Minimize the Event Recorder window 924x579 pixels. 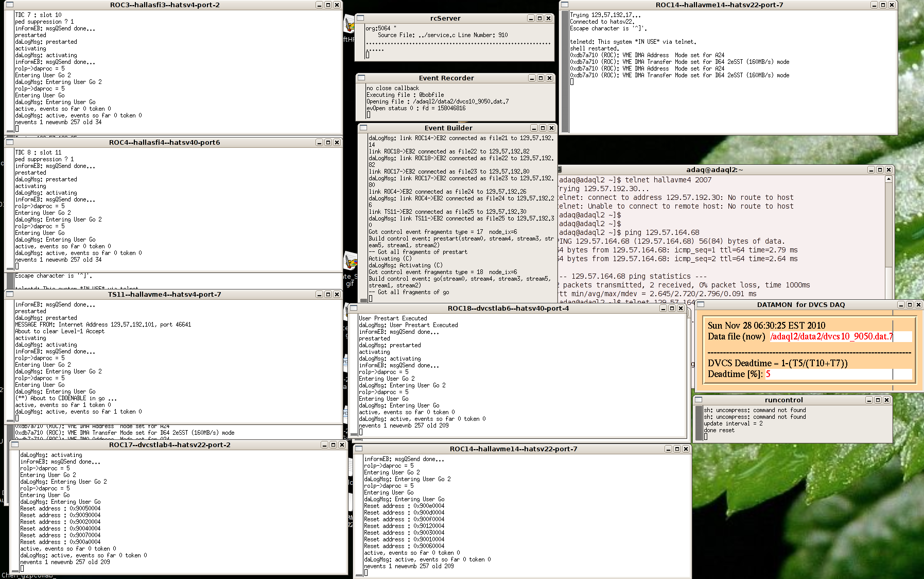(532, 78)
